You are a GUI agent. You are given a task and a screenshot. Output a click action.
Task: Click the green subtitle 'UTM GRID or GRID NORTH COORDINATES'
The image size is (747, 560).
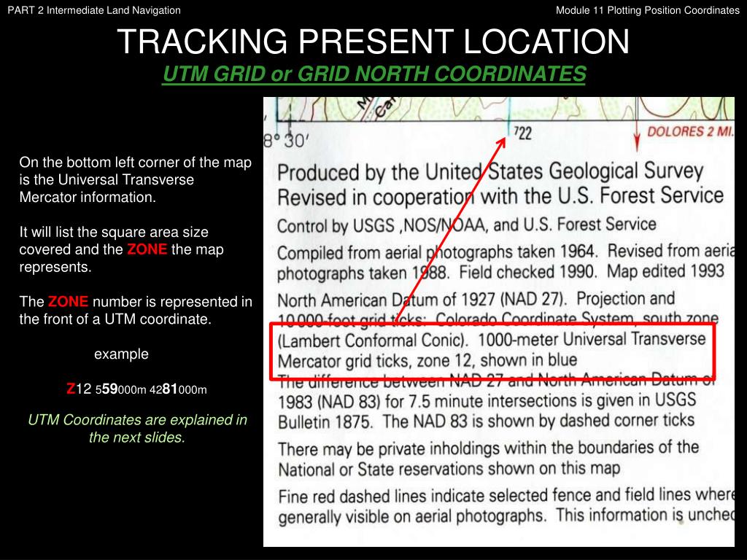point(374,74)
